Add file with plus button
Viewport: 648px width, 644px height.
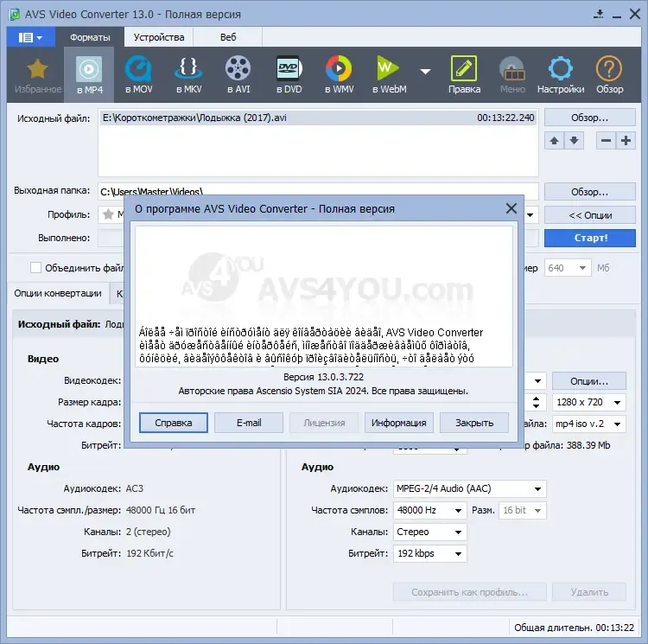pyautogui.click(x=626, y=141)
